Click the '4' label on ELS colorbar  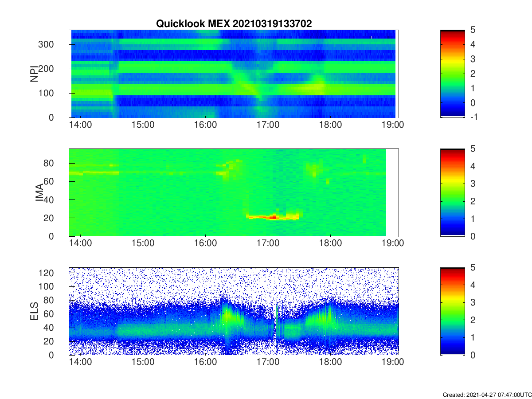[x=473, y=285]
